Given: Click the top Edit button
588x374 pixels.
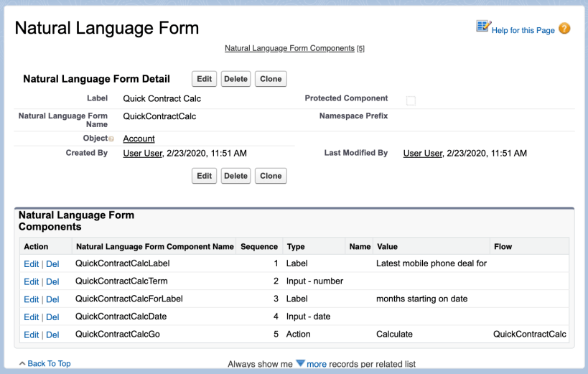Looking at the screenshot, I should [205, 79].
